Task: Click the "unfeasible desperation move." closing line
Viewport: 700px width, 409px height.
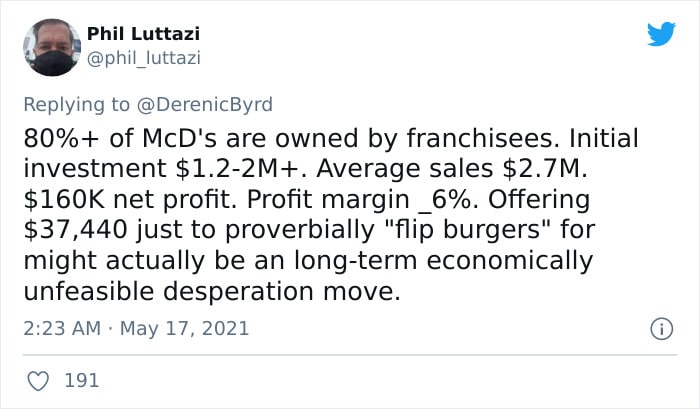Action: 212,291
